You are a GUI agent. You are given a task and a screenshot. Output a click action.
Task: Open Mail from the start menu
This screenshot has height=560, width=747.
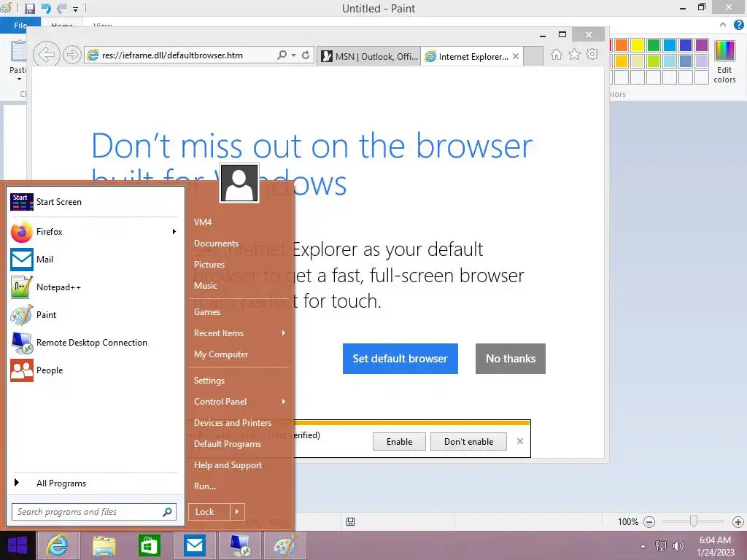coord(94,260)
